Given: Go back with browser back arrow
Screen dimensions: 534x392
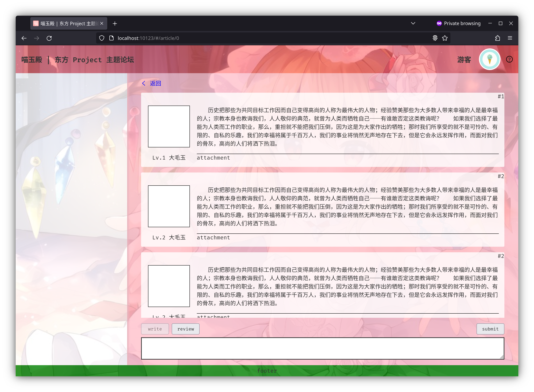Looking at the screenshot, I should tap(24, 38).
